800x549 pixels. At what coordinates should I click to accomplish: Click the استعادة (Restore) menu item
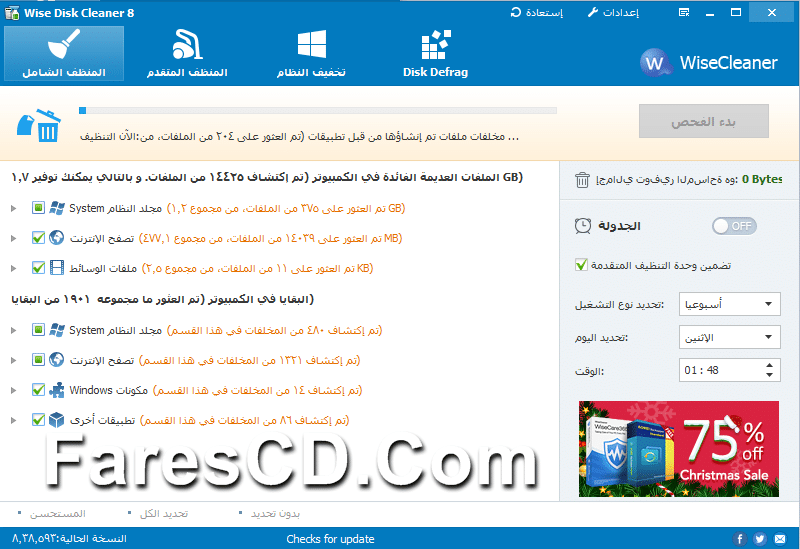coord(537,12)
